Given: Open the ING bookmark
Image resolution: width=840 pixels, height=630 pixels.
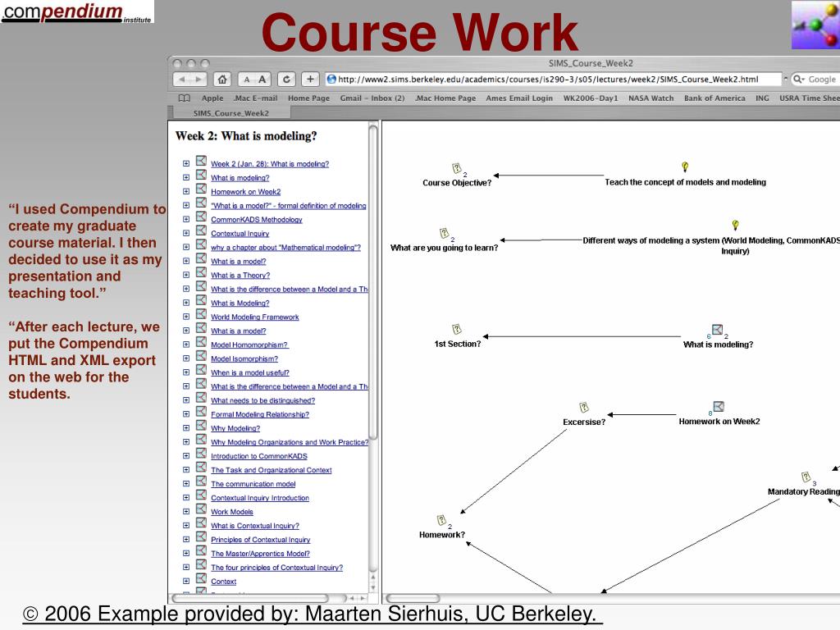Looking at the screenshot, I should tap(762, 98).
